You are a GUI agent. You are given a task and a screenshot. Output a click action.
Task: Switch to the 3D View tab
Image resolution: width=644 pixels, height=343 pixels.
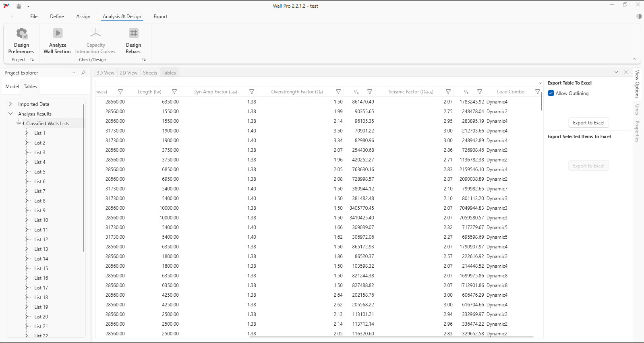[x=105, y=73]
